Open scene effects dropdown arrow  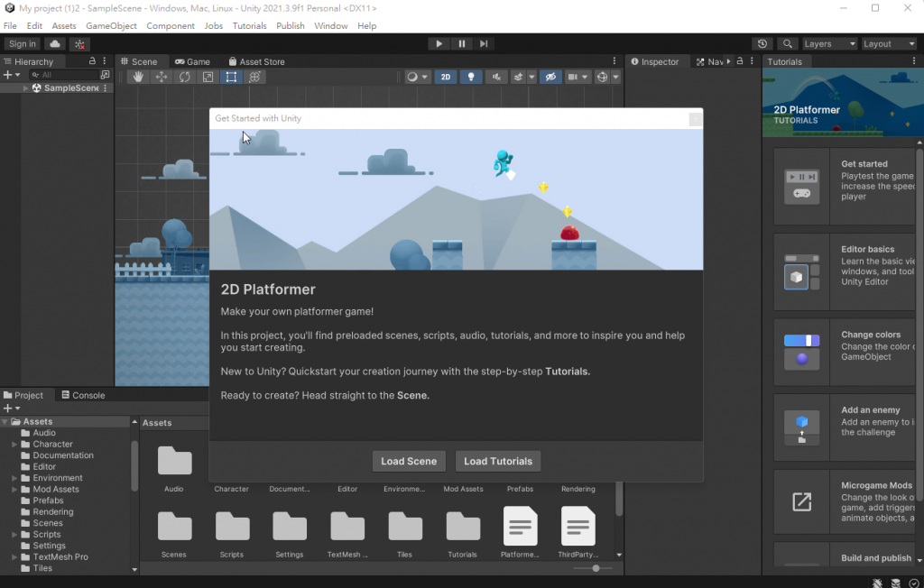click(531, 78)
